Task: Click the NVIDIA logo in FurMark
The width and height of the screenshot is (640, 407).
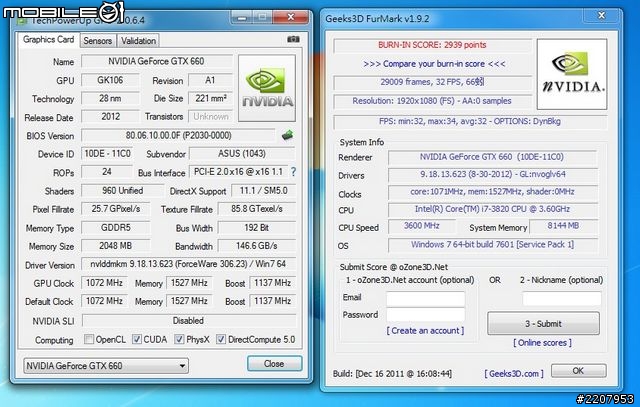Action: (572, 74)
